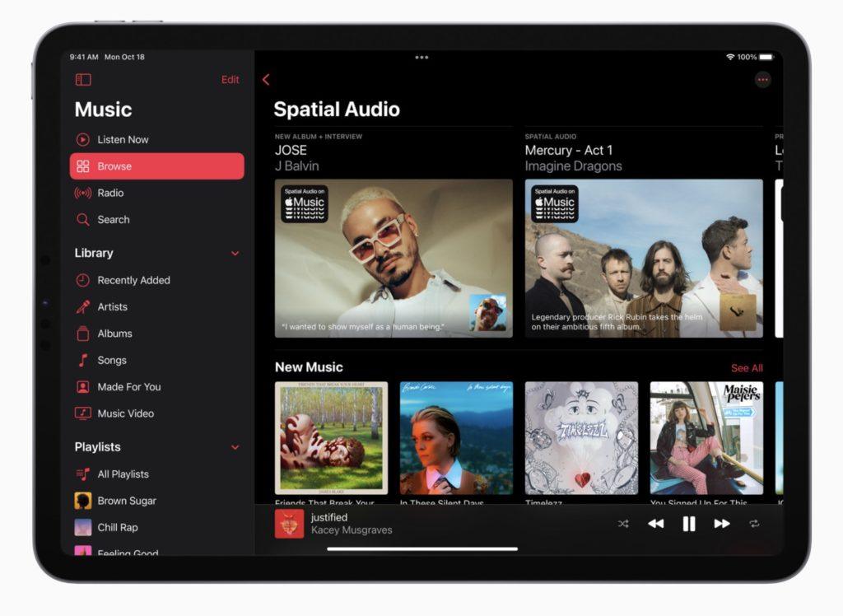Skip to next track

click(x=721, y=524)
